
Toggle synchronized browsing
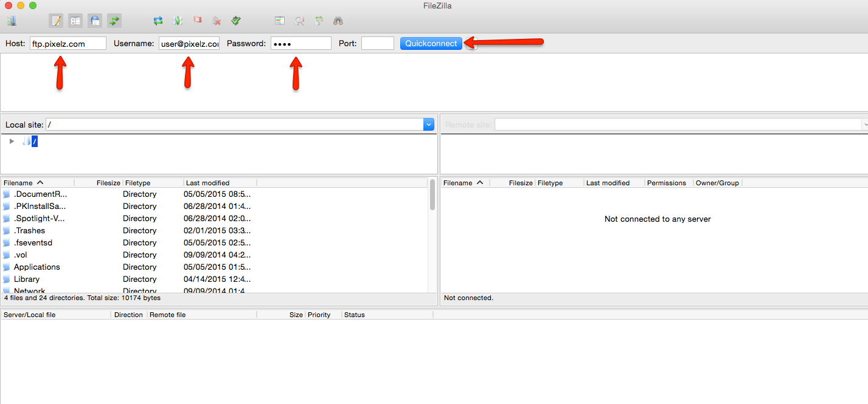click(319, 21)
